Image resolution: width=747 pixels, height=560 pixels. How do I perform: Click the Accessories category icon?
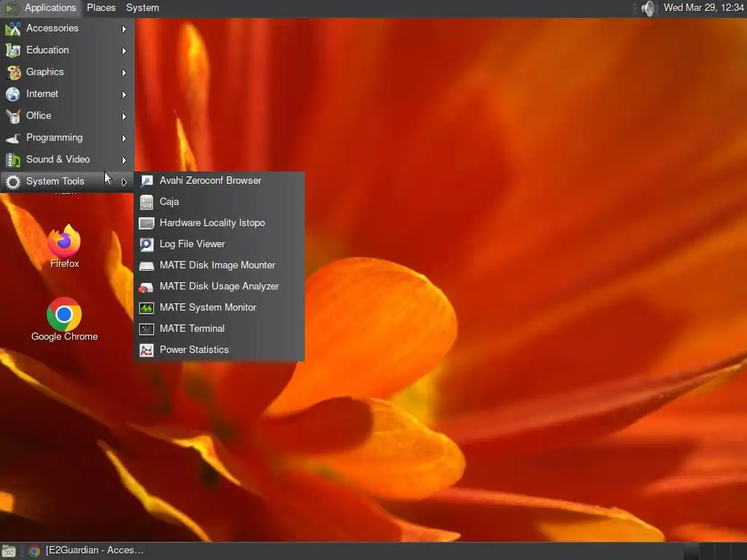[13, 28]
